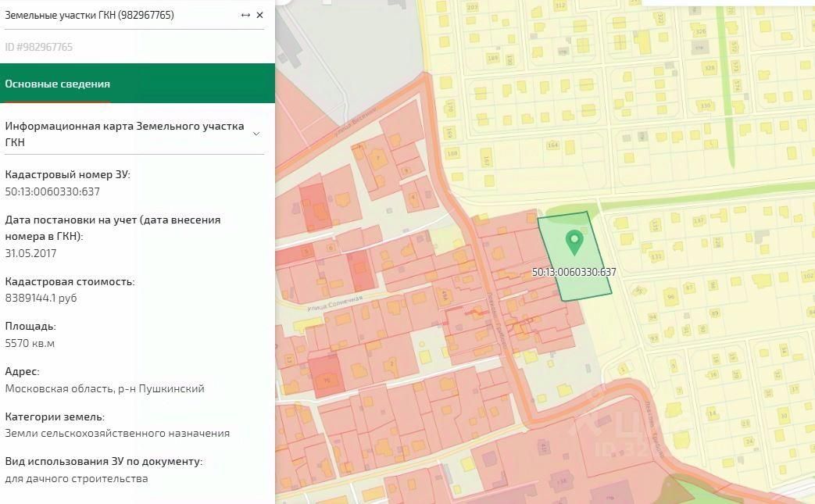The width and height of the screenshot is (815, 504).
Task: Select the registration date 31.05.2017
Action: tap(30, 253)
